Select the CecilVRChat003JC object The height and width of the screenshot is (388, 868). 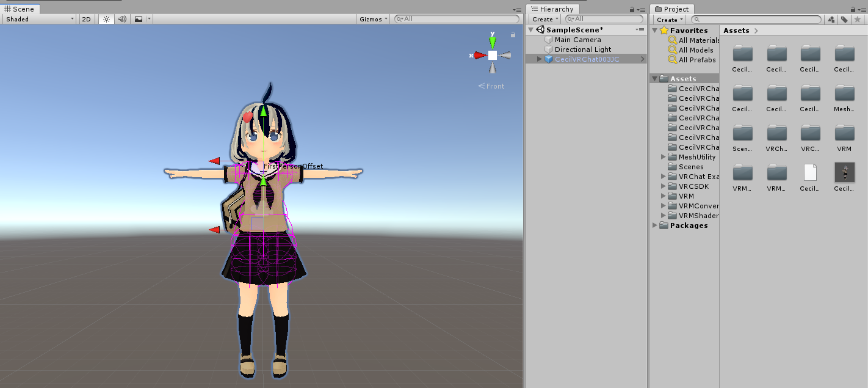[586, 59]
